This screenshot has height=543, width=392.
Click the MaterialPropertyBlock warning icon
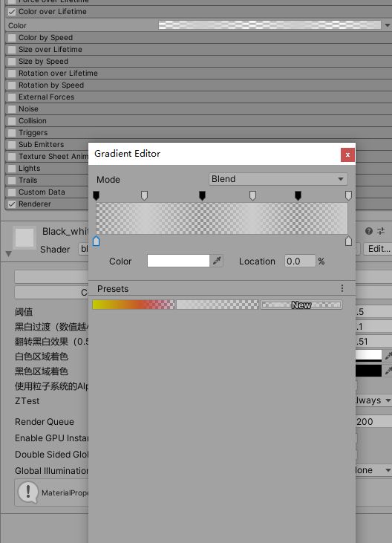click(x=28, y=492)
